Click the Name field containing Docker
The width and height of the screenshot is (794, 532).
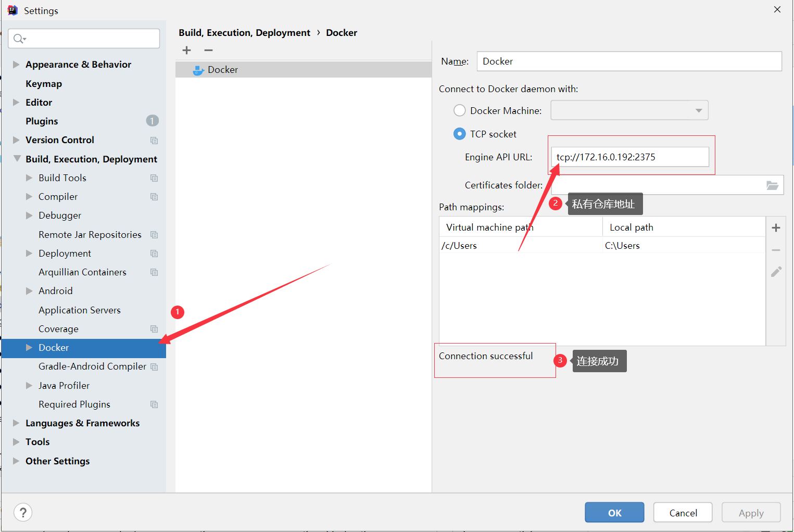[x=629, y=61]
